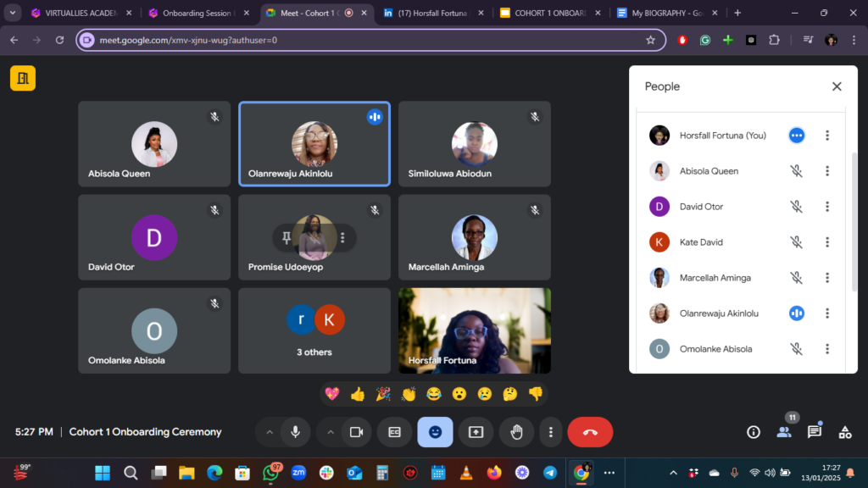
Task: Switch to the Onboarding Session browser tab
Action: pyautogui.click(x=195, y=13)
